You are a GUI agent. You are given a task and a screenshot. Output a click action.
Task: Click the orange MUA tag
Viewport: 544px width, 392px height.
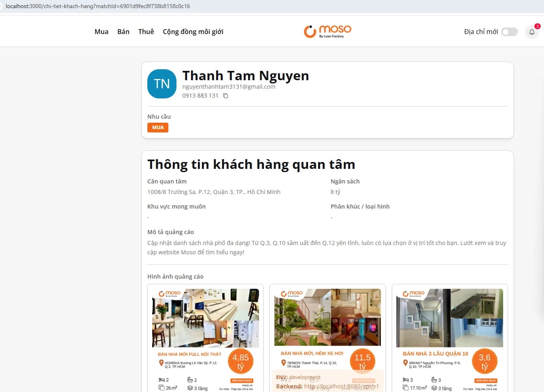pyautogui.click(x=157, y=128)
